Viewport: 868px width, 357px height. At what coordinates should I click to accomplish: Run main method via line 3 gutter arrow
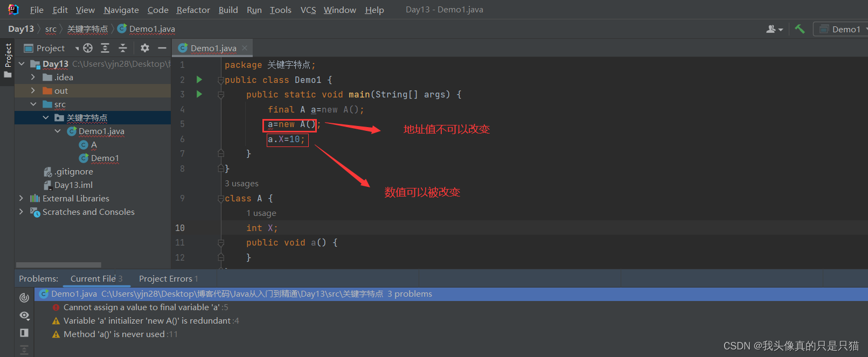tap(199, 94)
